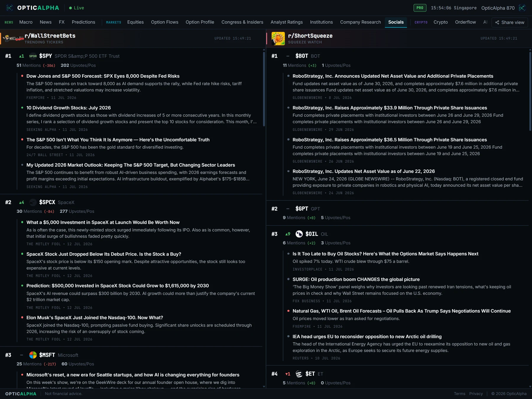Open the Analyst Ratings tab
Image resolution: width=532 pixels, height=399 pixels.
pos(287,22)
